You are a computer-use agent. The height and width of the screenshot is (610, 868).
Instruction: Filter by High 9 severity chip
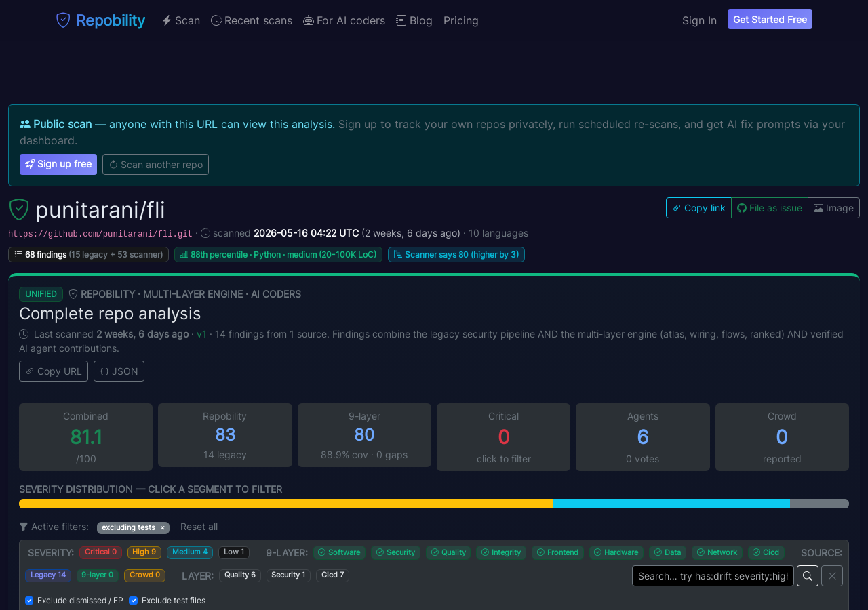pyautogui.click(x=144, y=552)
